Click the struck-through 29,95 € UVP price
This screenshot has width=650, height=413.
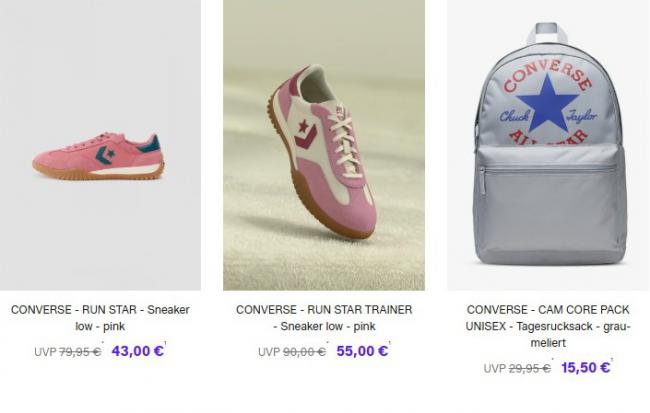(x=529, y=368)
